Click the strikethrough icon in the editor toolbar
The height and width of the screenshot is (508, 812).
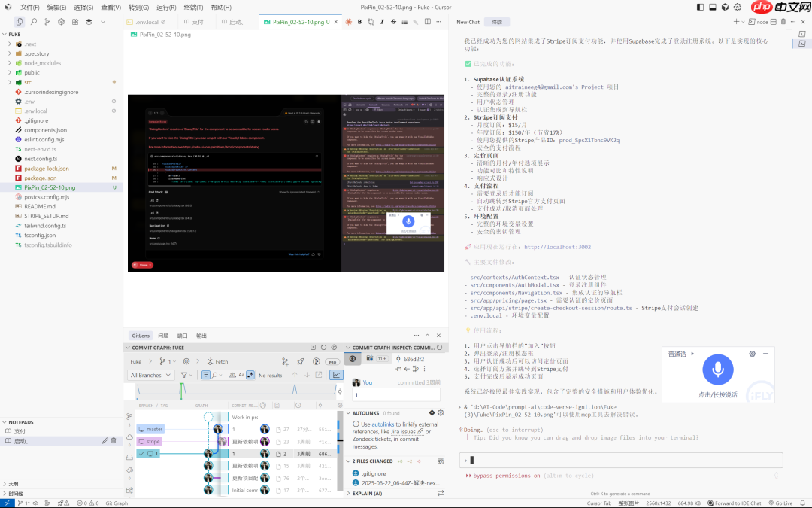[x=393, y=22]
